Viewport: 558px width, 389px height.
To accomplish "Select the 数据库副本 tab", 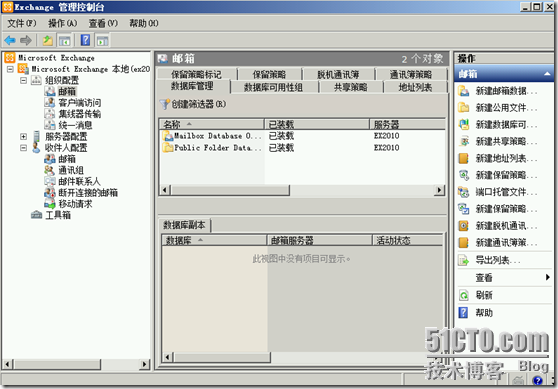I will (x=184, y=225).
